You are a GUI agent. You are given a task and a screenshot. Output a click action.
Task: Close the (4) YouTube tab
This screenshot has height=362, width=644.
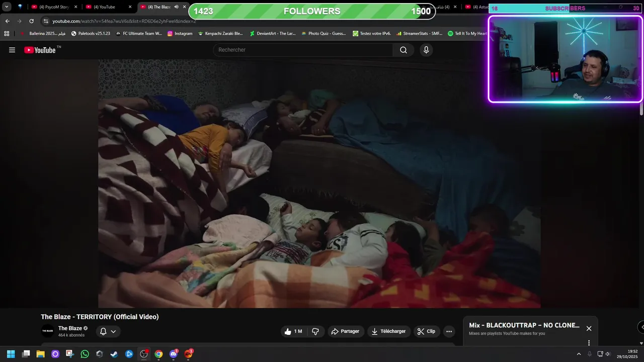pyautogui.click(x=130, y=7)
